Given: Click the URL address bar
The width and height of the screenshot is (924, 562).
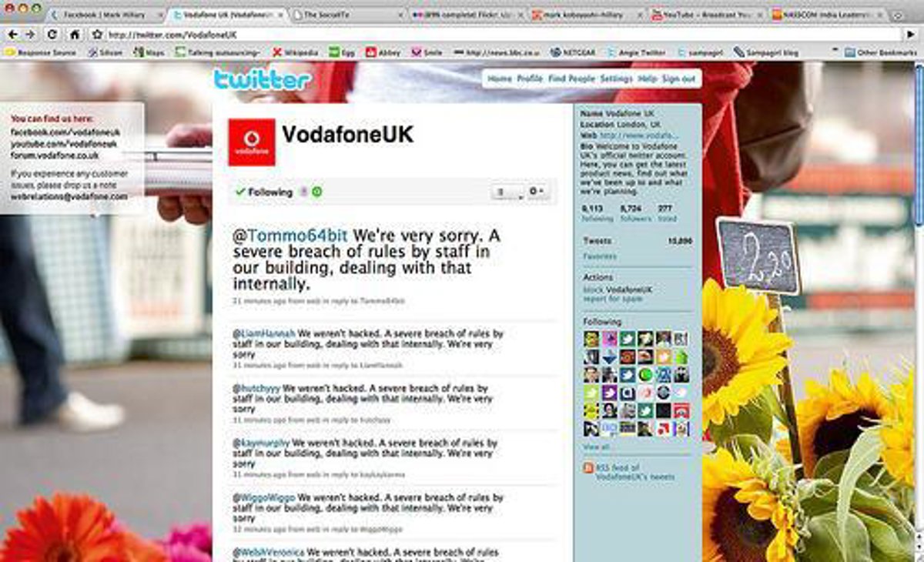Looking at the screenshot, I should click(500, 35).
